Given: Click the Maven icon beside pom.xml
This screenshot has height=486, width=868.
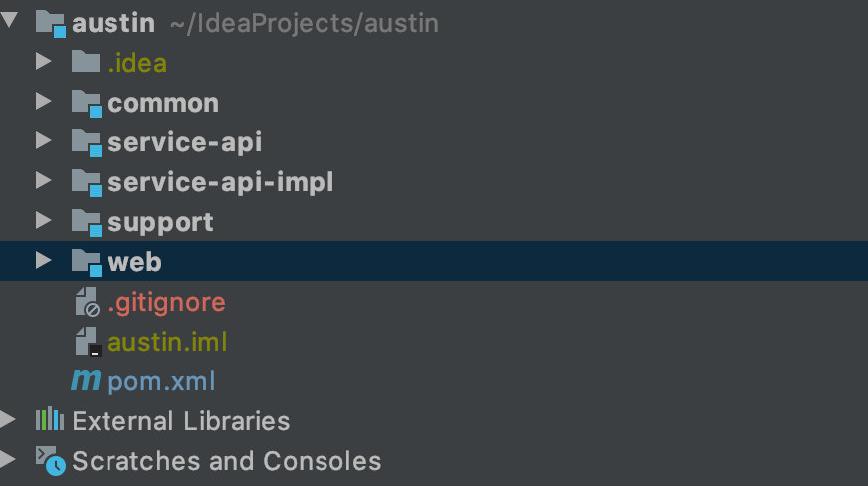Looking at the screenshot, I should tap(86, 381).
